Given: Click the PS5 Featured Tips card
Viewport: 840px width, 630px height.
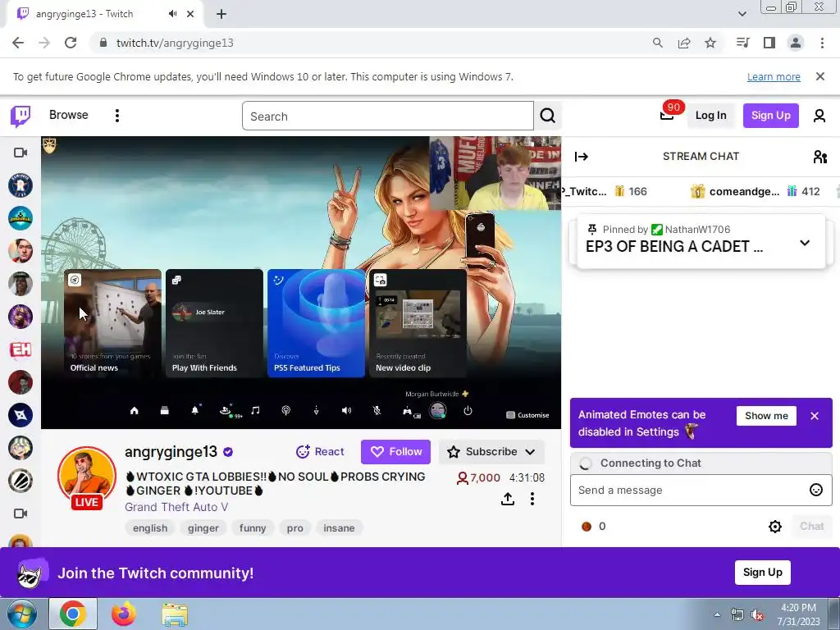Looking at the screenshot, I should pos(316,323).
